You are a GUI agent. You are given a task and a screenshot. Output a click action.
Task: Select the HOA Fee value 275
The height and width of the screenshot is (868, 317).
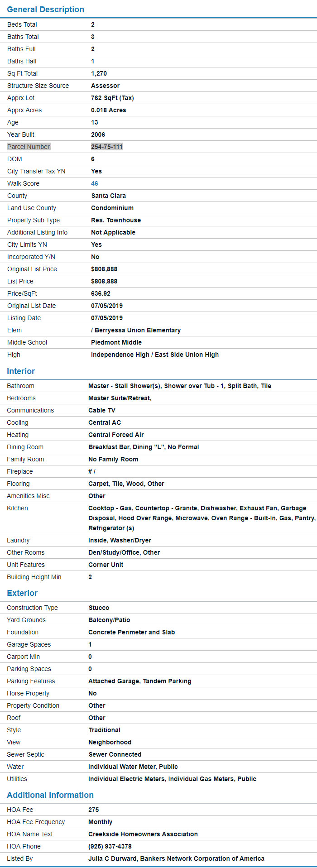pos(94,810)
